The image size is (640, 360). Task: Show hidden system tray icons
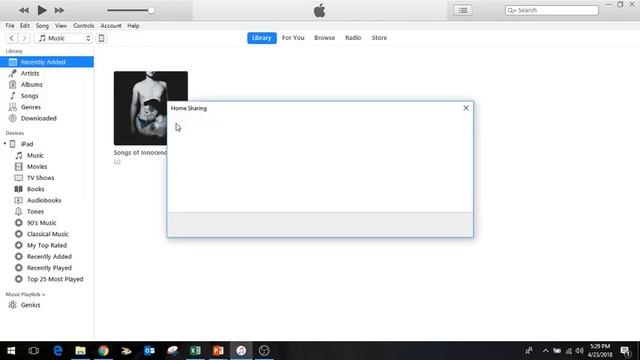coord(545,351)
